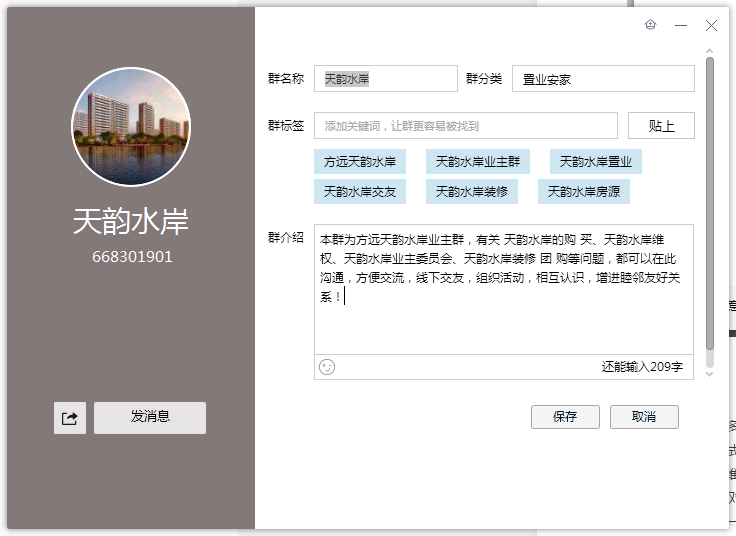Select the tag 天韵水岸装修
736x536 pixels.
click(472, 191)
